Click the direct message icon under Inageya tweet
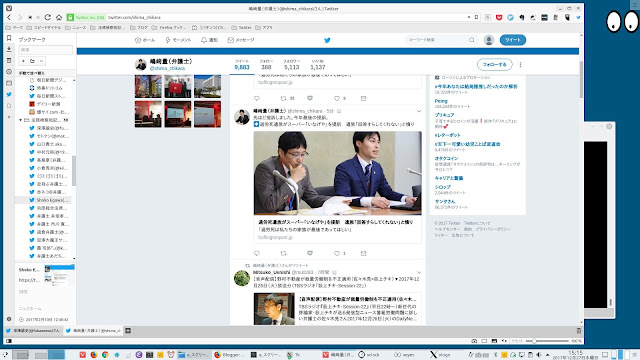The width and height of the screenshot is (640, 360). tap(363, 253)
